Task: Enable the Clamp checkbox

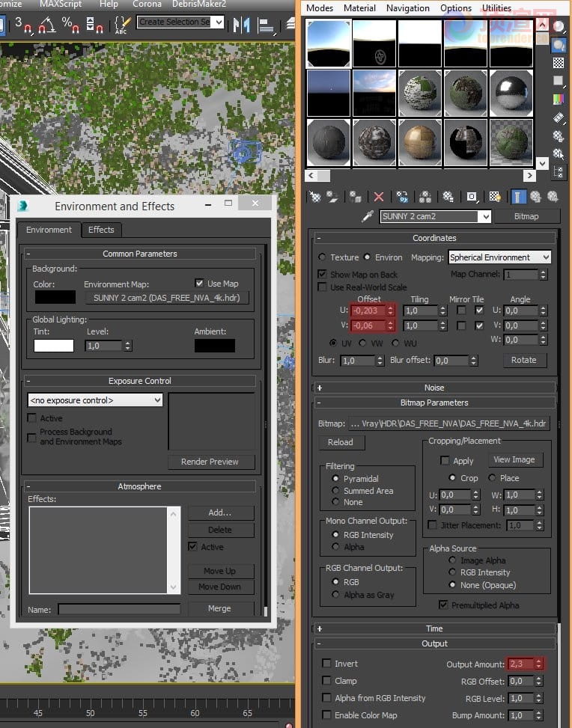Action: point(326,680)
